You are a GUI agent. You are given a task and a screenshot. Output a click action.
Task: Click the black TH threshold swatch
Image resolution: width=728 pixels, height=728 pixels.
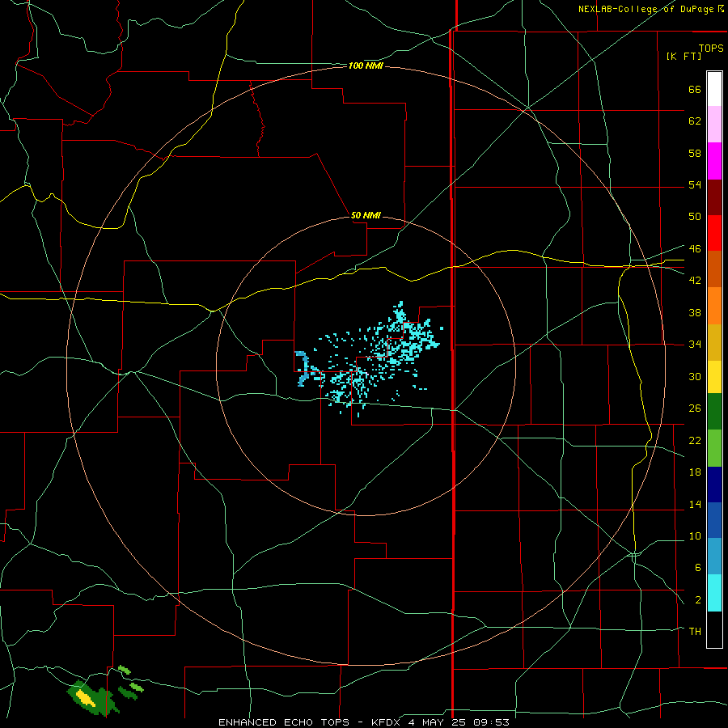714,629
